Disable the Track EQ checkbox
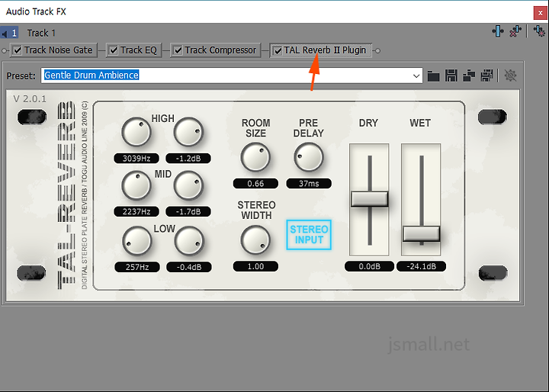The height and width of the screenshot is (392, 549). point(114,50)
